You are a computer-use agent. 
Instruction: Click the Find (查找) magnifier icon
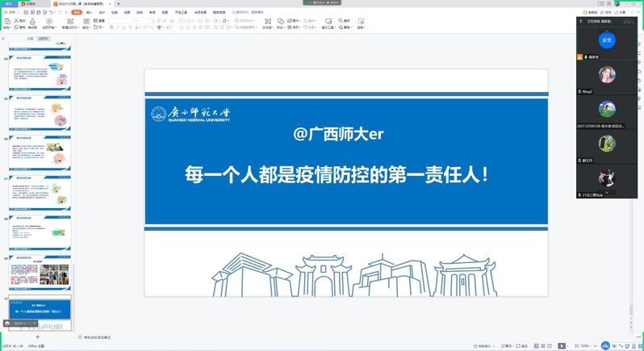(341, 20)
